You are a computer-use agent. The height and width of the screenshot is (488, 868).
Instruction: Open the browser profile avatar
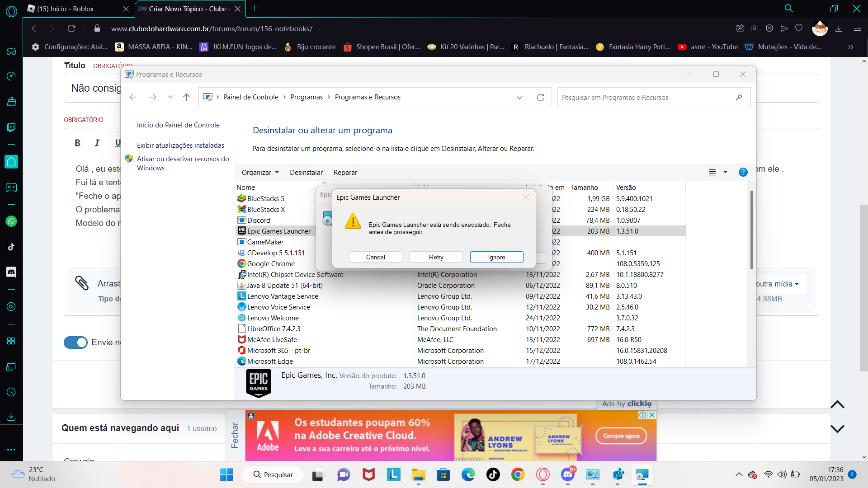(820, 28)
